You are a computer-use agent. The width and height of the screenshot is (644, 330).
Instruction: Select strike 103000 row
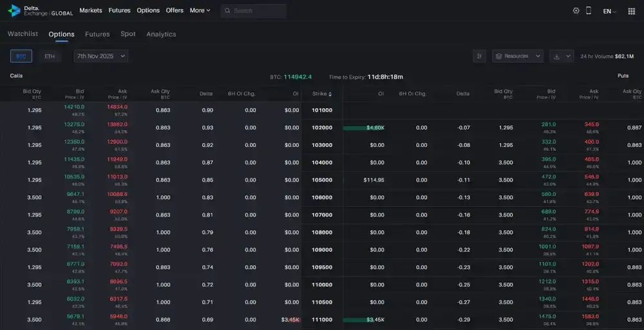322,145
